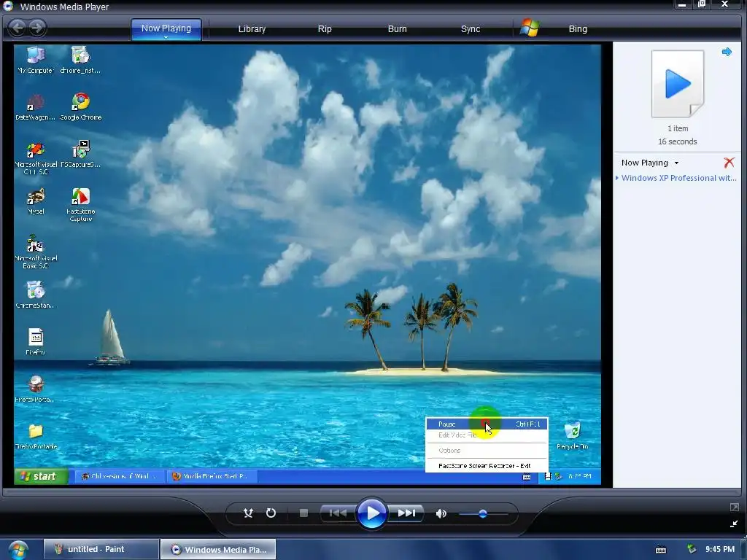Toggle repeat mode

[x=271, y=513]
